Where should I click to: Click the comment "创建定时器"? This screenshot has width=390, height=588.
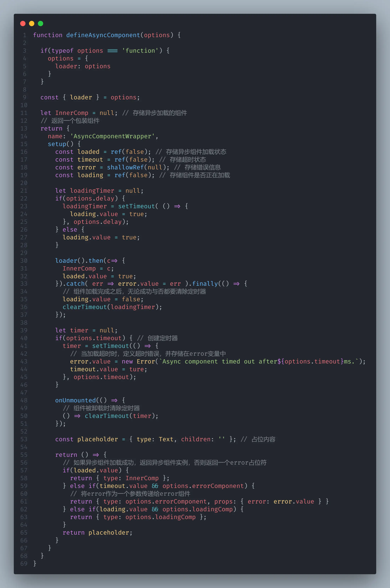pyautogui.click(x=162, y=338)
